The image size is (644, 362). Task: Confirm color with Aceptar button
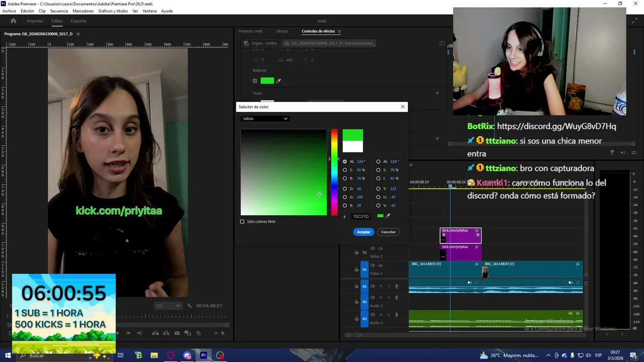364,232
